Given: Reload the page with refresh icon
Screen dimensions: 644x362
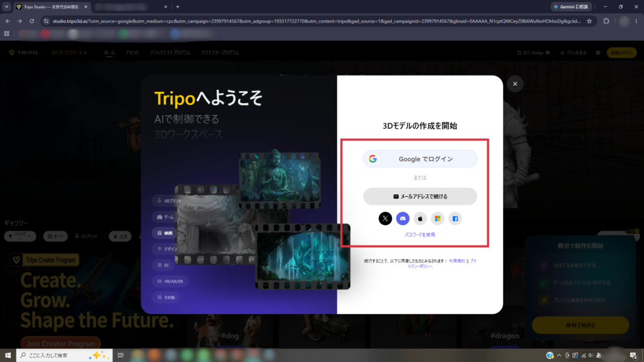Looking at the screenshot, I should tap(31, 21).
